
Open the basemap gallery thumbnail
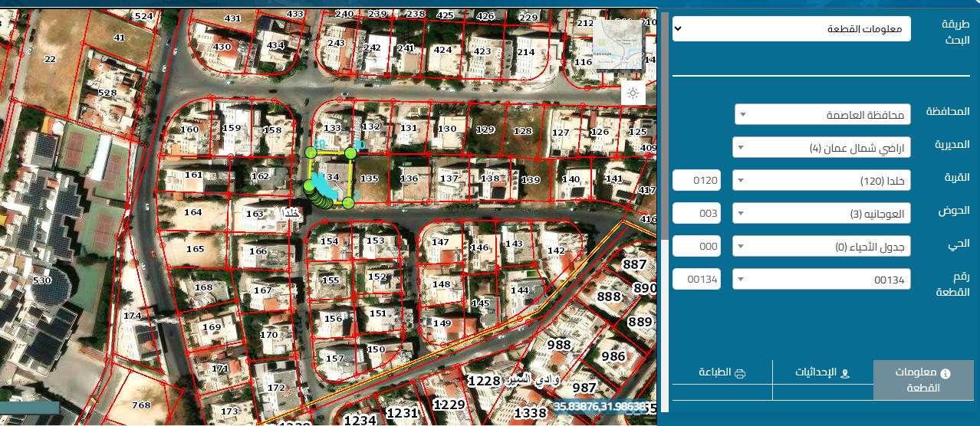pos(618,44)
